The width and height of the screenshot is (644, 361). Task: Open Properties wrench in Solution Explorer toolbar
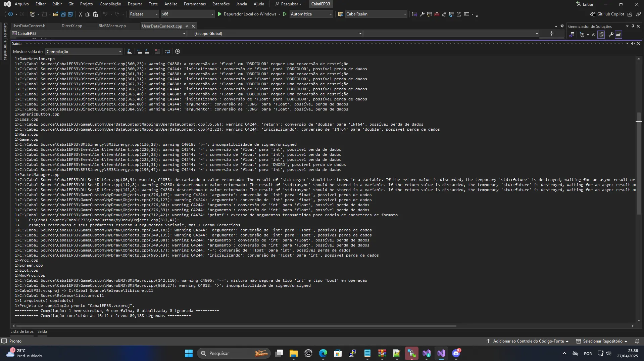click(611, 35)
